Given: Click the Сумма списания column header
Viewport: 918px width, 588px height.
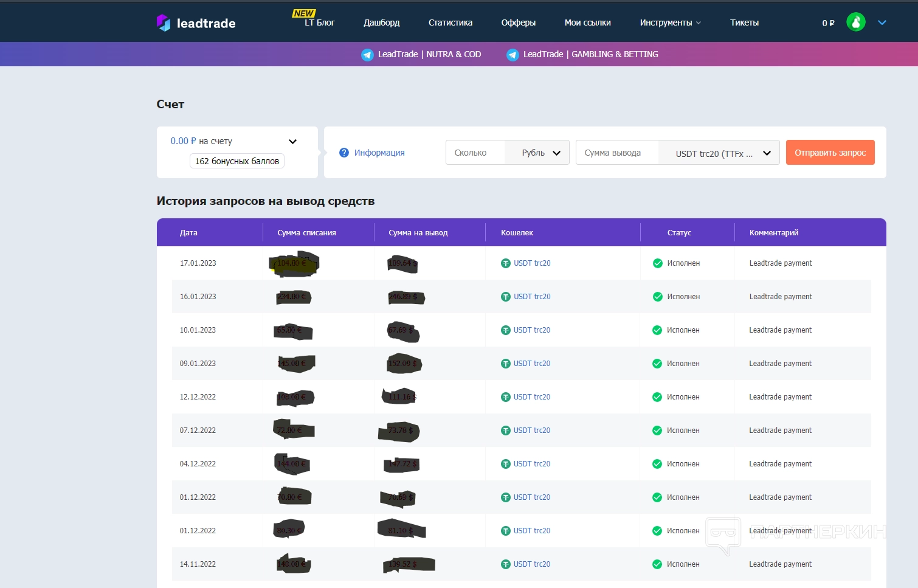Looking at the screenshot, I should click(306, 232).
